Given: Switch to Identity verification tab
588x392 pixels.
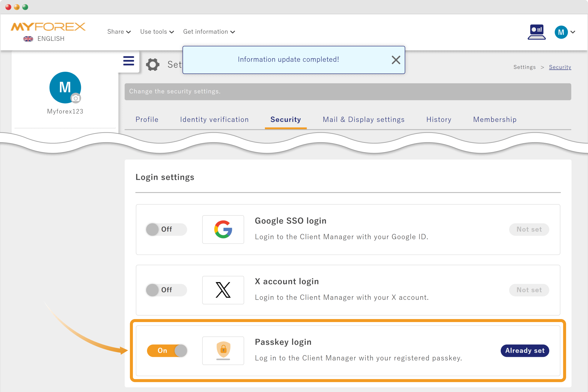Looking at the screenshot, I should (214, 119).
